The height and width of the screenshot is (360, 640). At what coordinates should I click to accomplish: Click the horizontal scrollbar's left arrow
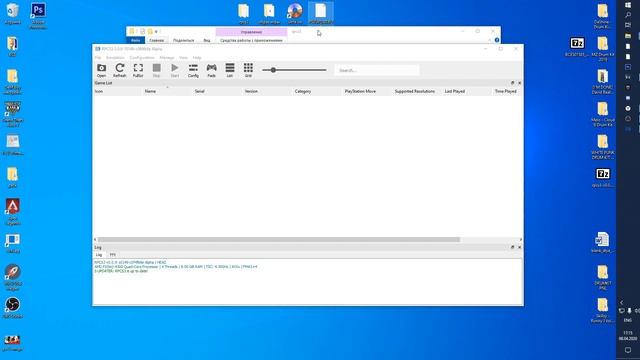click(95, 240)
